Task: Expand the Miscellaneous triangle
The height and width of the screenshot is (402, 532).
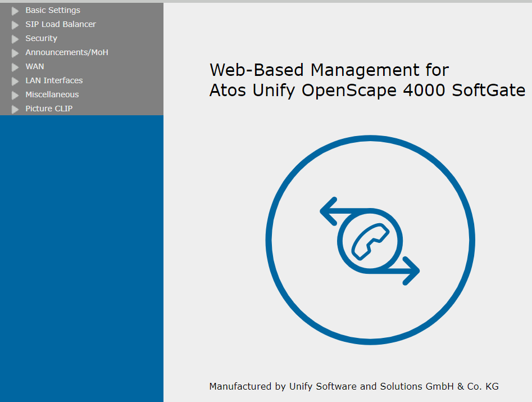Action: [15, 96]
